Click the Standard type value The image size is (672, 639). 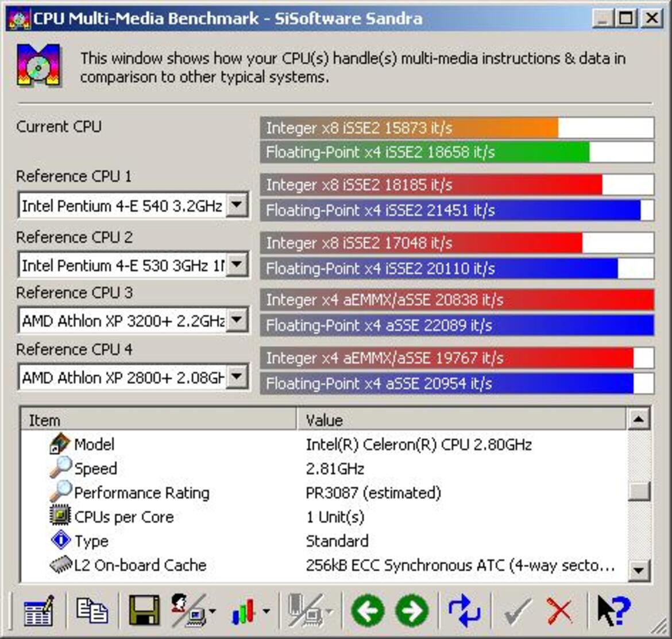pos(337,541)
